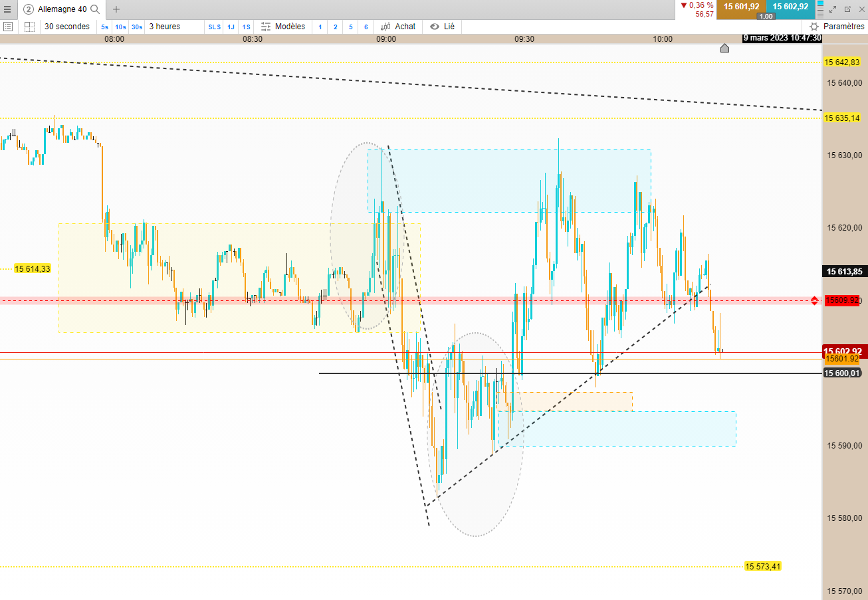This screenshot has height=600, width=868.
Task: Open the Achat trading button
Action: click(398, 27)
